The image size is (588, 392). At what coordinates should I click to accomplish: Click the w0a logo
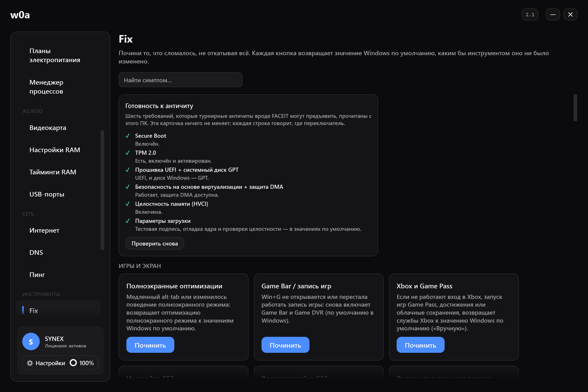click(x=20, y=15)
